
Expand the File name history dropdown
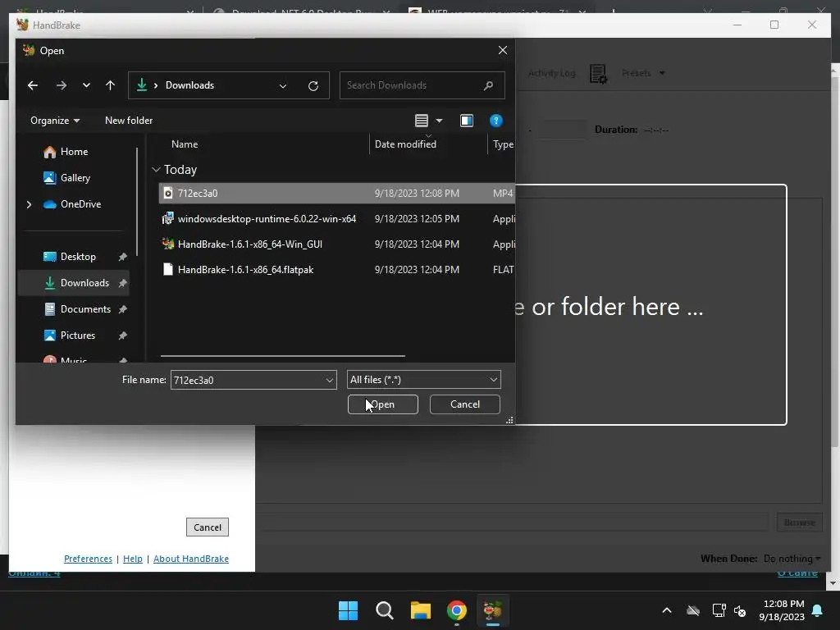[x=330, y=380]
